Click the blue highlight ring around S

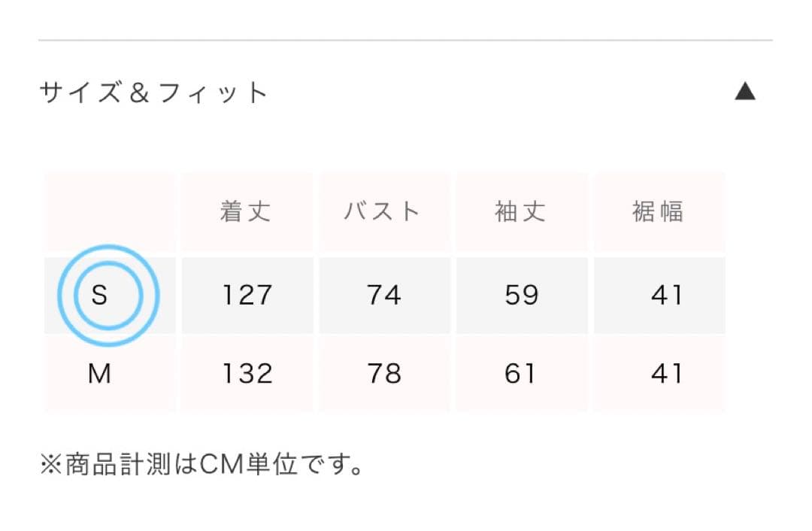[x=150, y=295]
